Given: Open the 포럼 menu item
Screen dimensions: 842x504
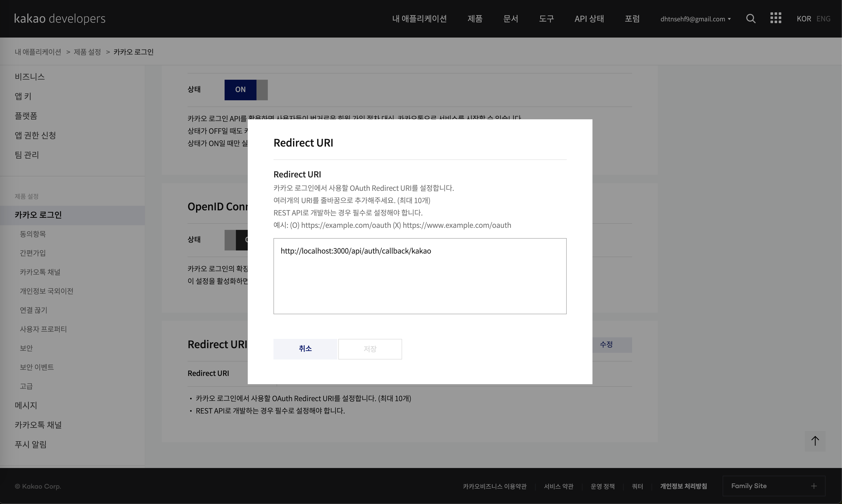Looking at the screenshot, I should click(632, 19).
